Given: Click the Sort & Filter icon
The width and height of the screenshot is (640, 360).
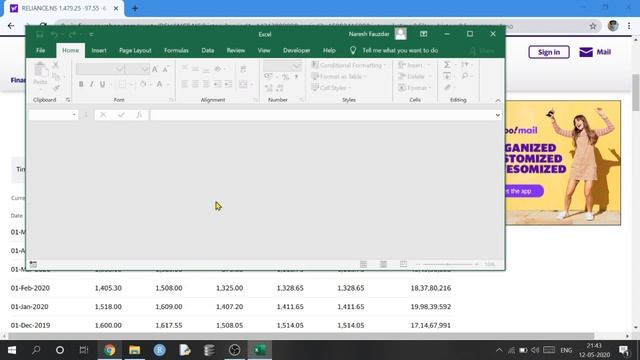Looking at the screenshot, I should (x=465, y=65).
